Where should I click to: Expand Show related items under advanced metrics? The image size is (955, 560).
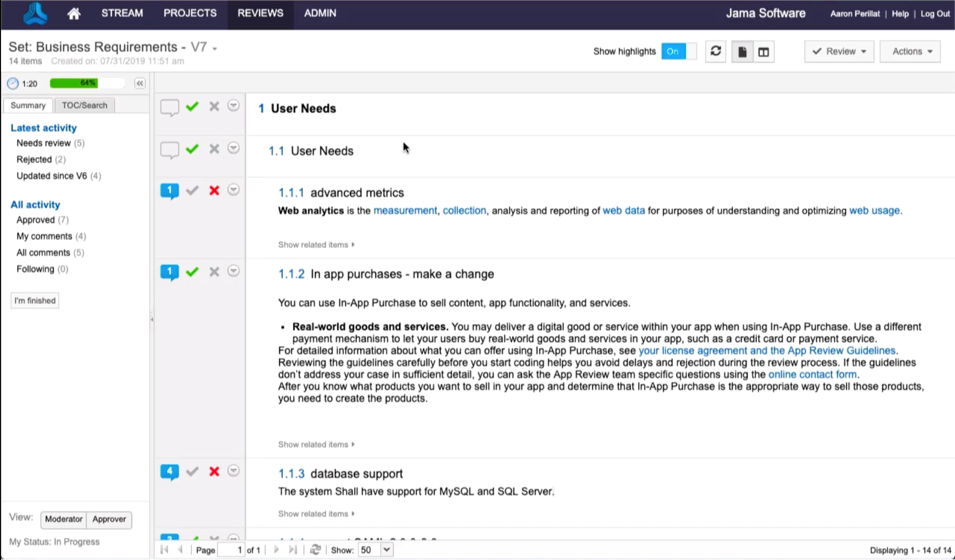[316, 245]
